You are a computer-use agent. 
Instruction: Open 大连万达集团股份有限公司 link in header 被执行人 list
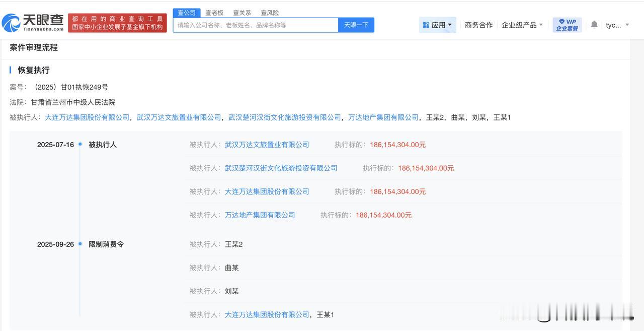click(87, 117)
